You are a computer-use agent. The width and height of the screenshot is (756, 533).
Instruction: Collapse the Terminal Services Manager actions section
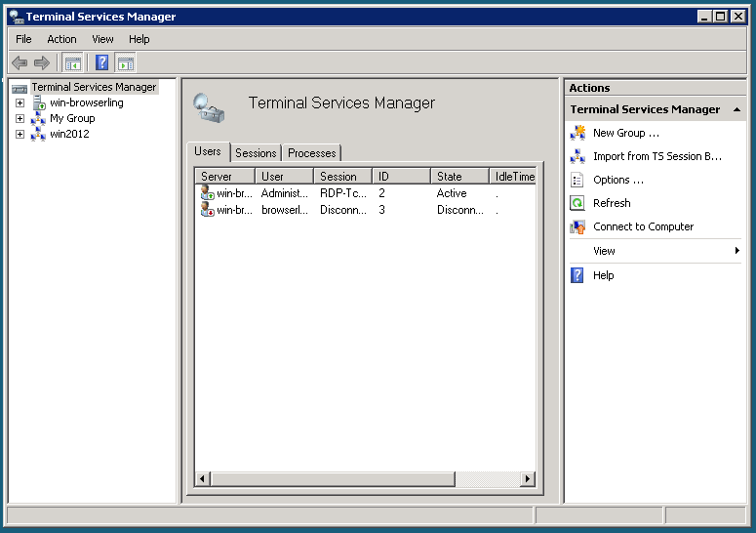pyautogui.click(x=736, y=109)
